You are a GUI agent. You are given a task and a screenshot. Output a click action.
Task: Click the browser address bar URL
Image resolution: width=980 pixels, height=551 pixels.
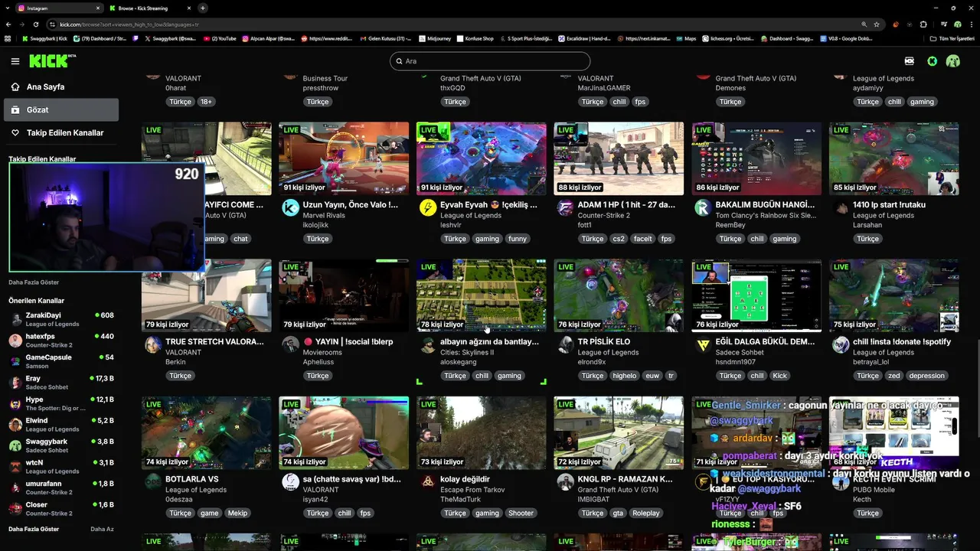click(129, 24)
